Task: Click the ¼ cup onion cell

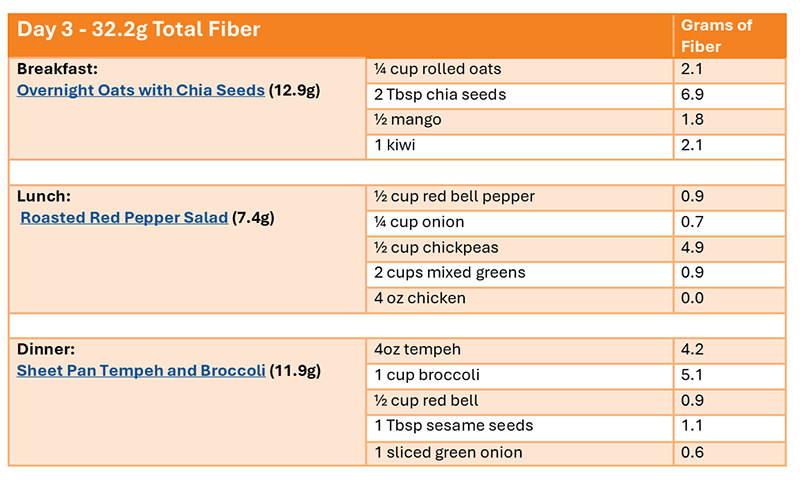Action: (419, 222)
